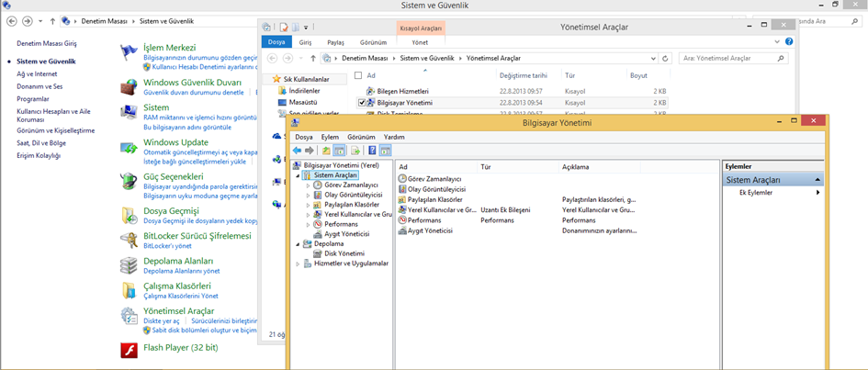Sort by Değiştirme tarihi column header

click(524, 76)
